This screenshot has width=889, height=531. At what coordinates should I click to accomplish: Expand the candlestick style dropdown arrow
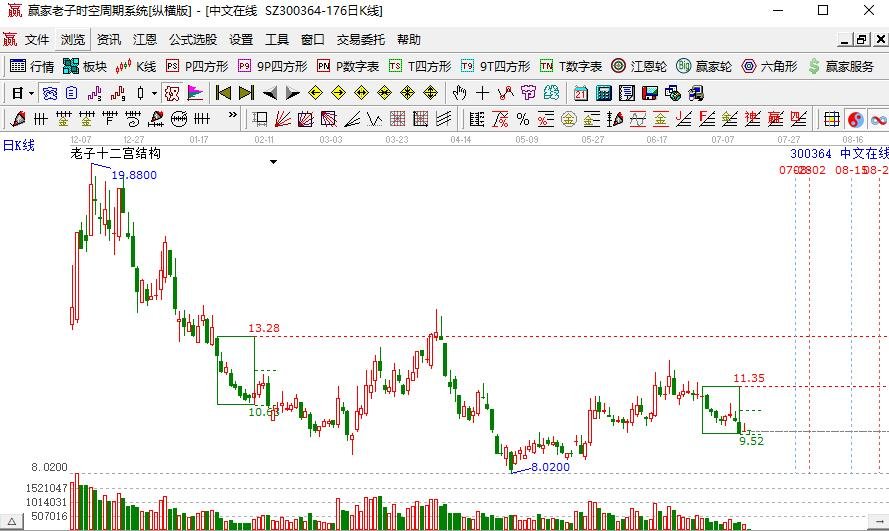coord(154,93)
